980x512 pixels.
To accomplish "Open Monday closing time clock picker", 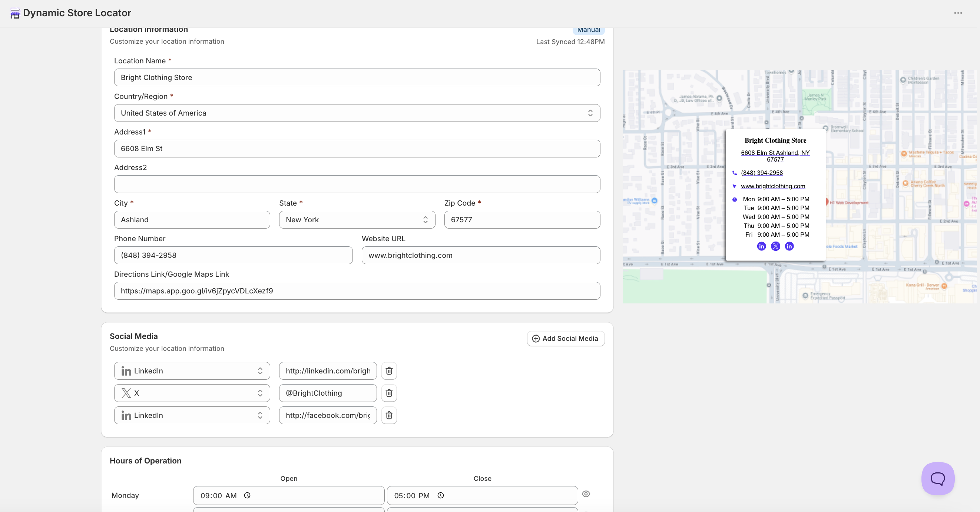I will click(x=441, y=495).
